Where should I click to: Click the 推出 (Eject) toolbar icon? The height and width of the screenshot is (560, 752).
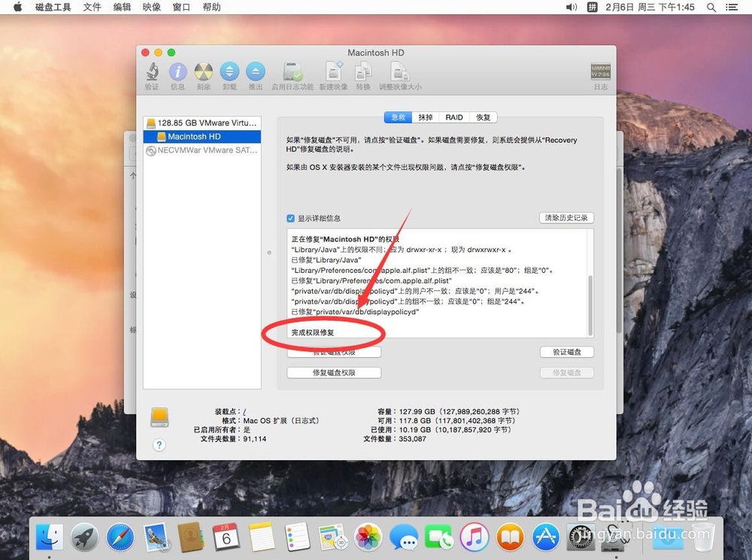[256, 72]
